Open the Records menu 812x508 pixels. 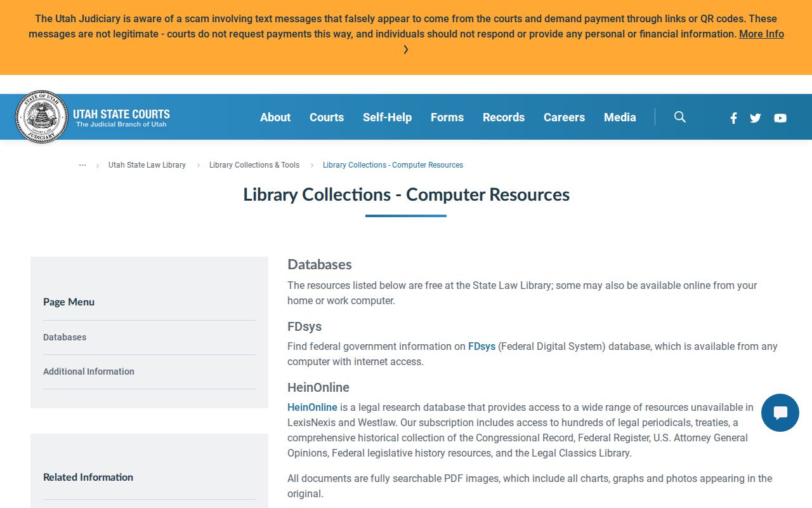tap(504, 117)
